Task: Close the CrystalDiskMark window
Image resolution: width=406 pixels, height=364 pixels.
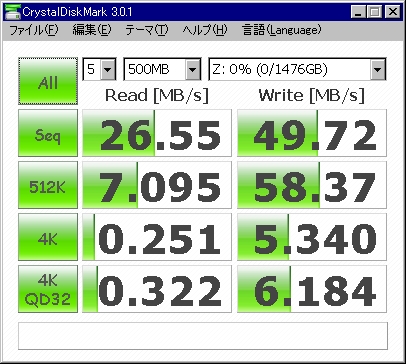Action: tap(393, 12)
